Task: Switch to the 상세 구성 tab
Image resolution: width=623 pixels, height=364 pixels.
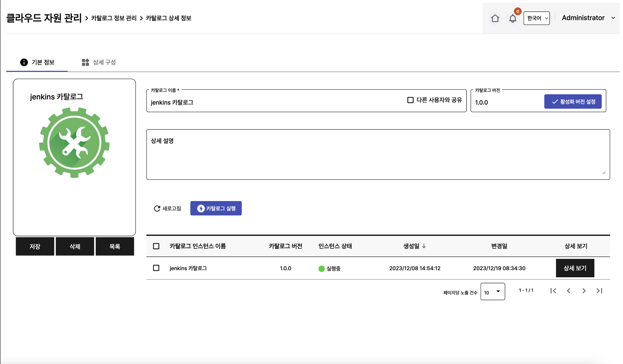Action: 99,62
